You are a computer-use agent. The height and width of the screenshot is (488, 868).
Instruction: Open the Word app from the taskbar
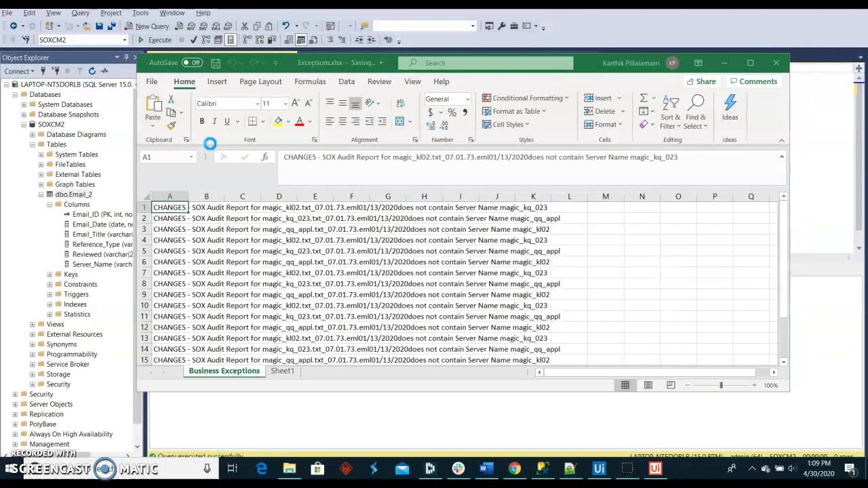486,468
